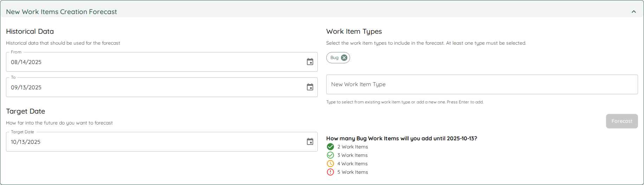This screenshot has width=644, height=185.
Task: Open the To date calendar picker
Action: click(x=310, y=87)
